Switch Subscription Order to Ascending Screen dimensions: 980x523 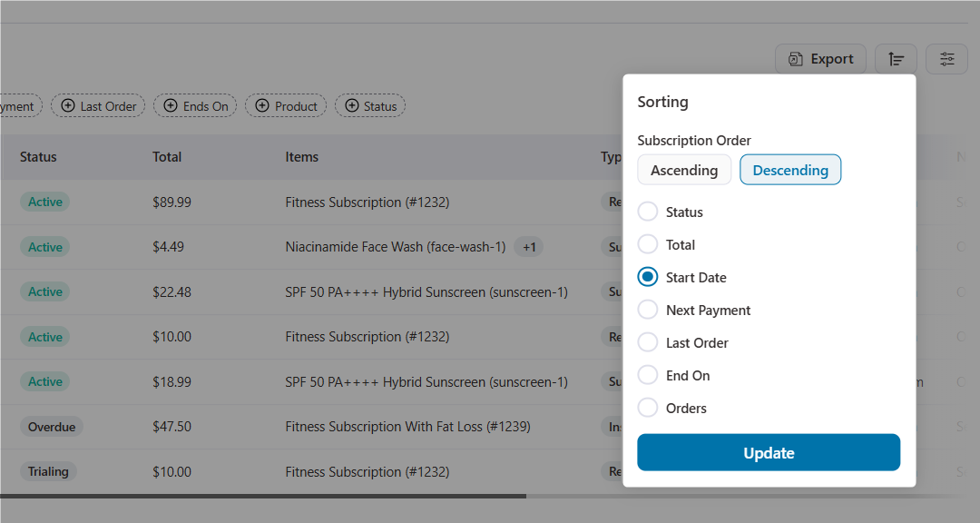(x=684, y=169)
